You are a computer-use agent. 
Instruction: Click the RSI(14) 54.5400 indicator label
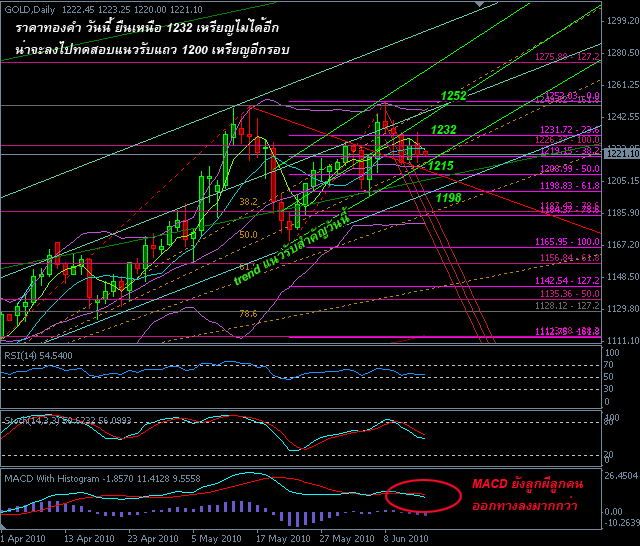[38, 355]
